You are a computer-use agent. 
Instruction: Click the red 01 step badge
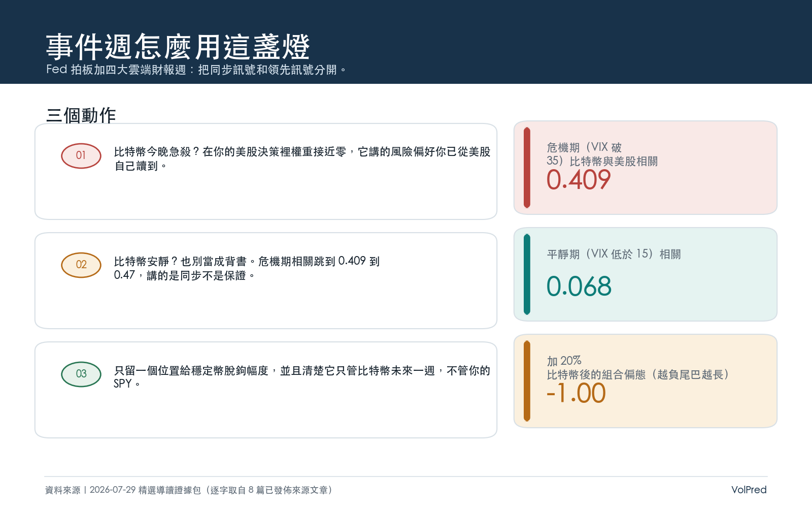[x=81, y=155]
